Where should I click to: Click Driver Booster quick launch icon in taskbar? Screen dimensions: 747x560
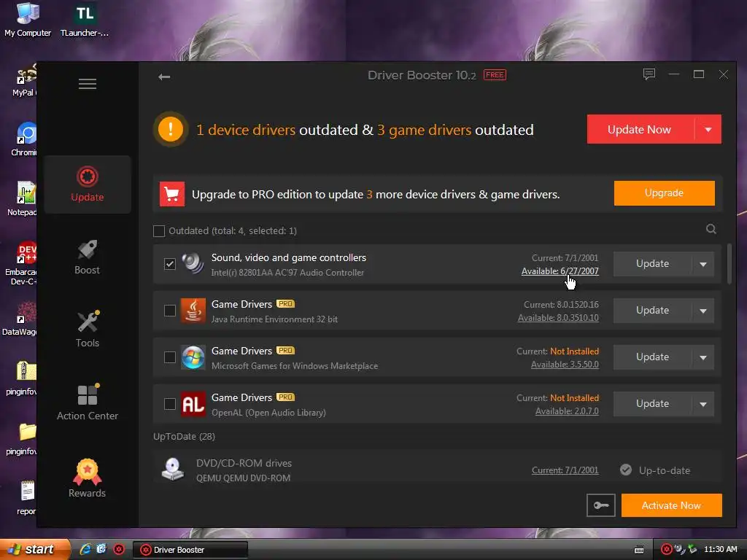point(119,550)
